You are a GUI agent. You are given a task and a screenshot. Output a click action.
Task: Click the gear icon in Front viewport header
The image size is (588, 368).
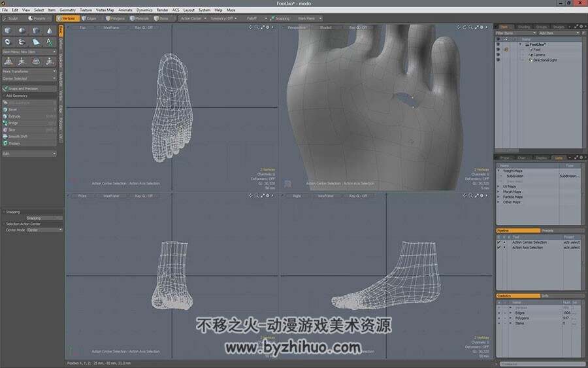(268, 196)
